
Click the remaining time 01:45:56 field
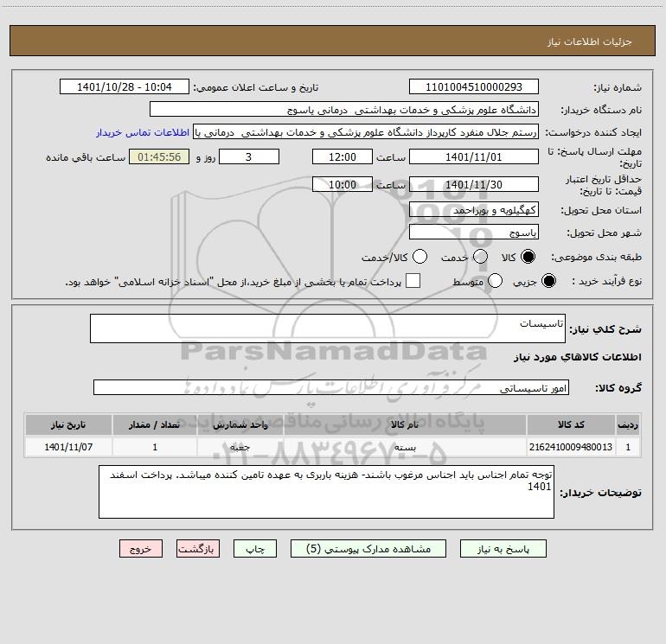(x=159, y=156)
